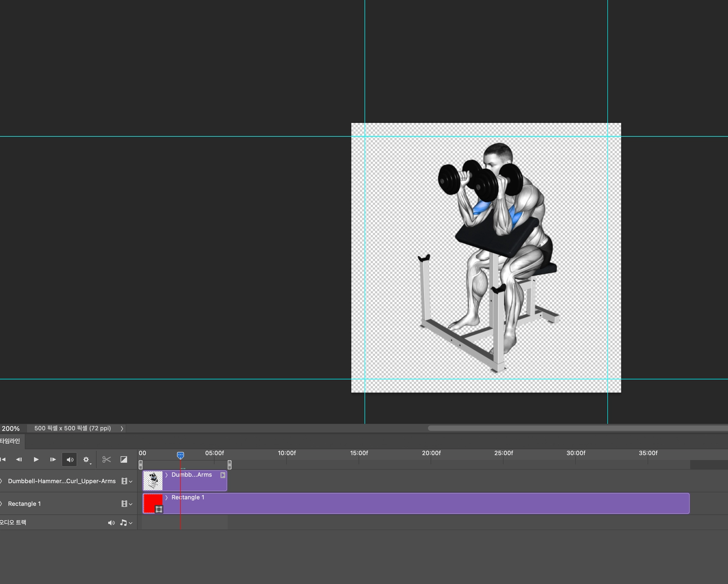Split clip at playhead with scissors
The width and height of the screenshot is (728, 584).
pyautogui.click(x=106, y=459)
